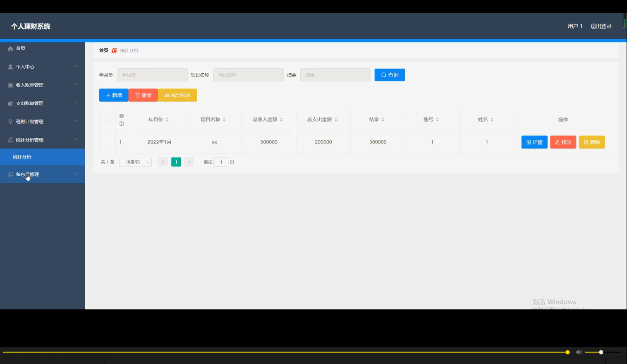Open the 理财计划管理 sidebar menu
Image resolution: width=627 pixels, height=364 pixels.
[42, 121]
